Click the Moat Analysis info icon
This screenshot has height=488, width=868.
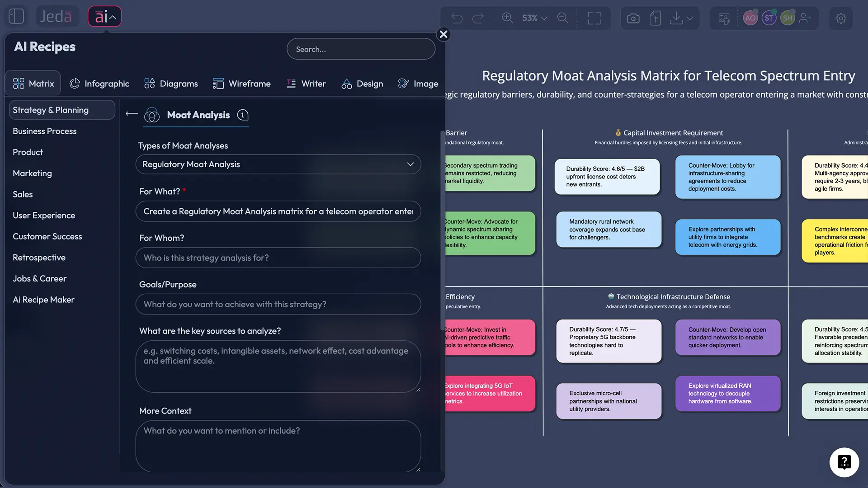click(x=243, y=115)
